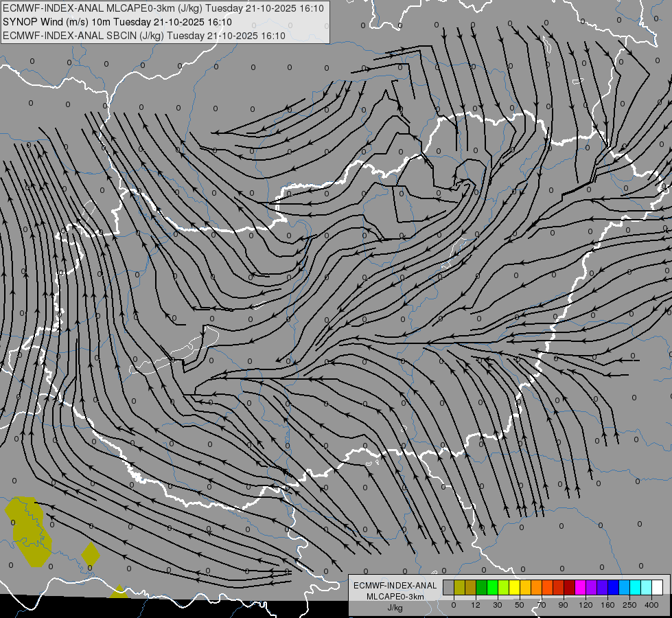Select the 400 maximum legend value
Screen dimensions: 672x618
tap(651, 605)
